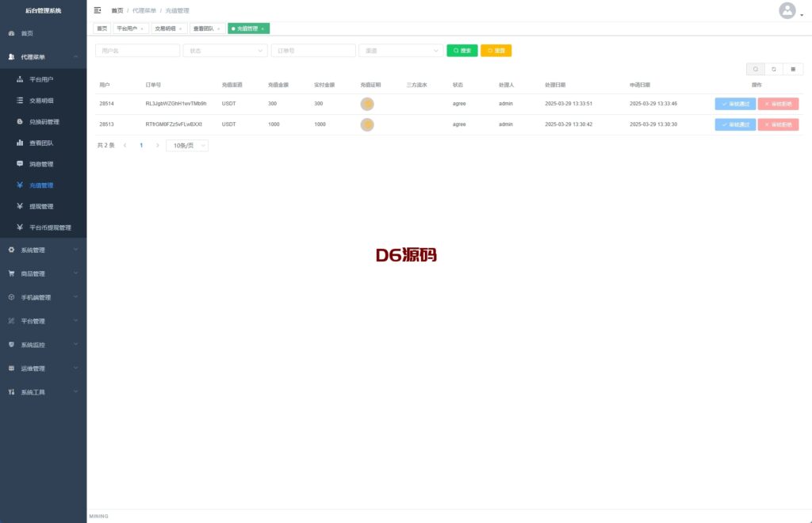This screenshot has width=812, height=523.
Task: View recharge proof image for user 28513
Action: (x=367, y=124)
